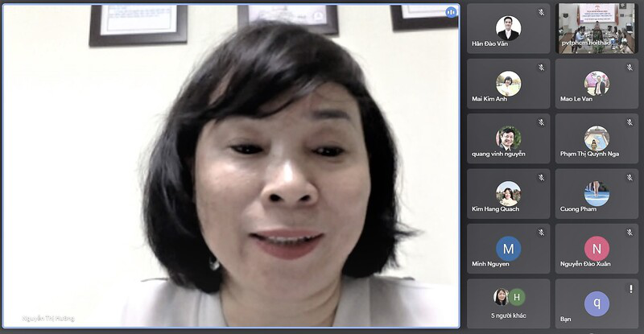Viewport: 644px width, 334px height.
Task: Click muted mic icon on Mao Le Van tile
Action: (630, 68)
